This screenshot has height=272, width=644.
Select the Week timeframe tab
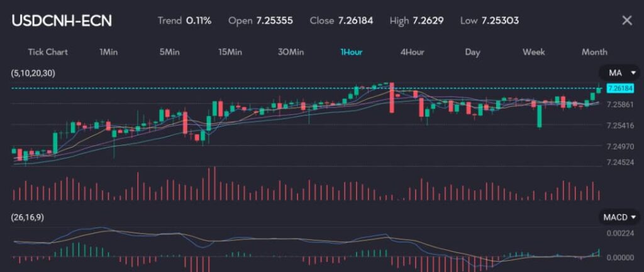coord(533,52)
